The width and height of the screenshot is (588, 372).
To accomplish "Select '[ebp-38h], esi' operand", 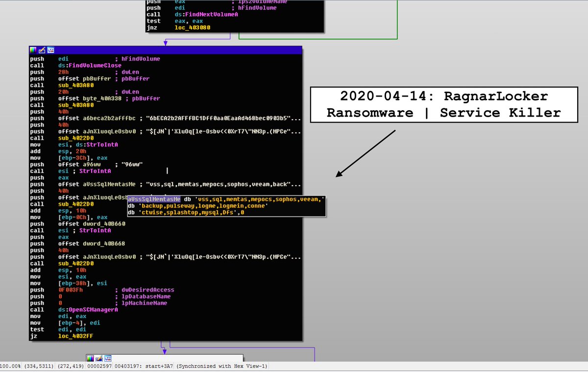I will point(83,283).
